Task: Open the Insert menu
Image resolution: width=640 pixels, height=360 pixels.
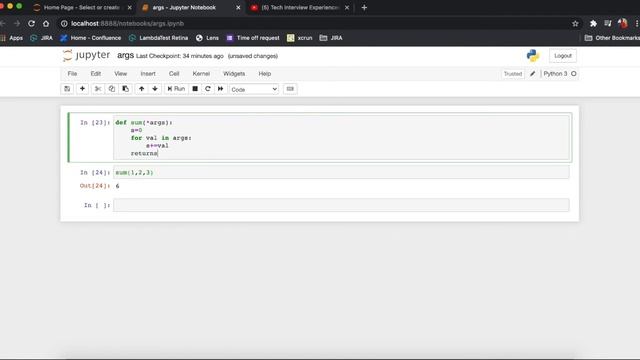Action: coord(148,74)
